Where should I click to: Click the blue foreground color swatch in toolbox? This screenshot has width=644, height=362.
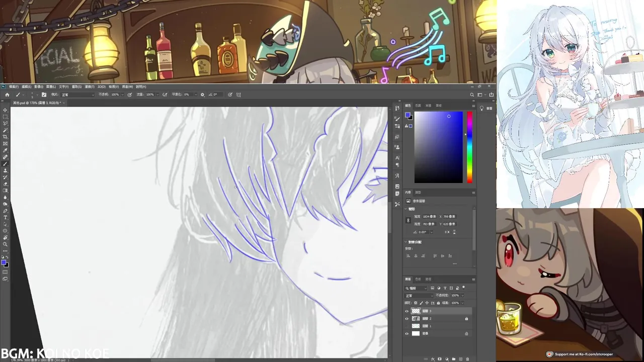pyautogui.click(x=4, y=262)
